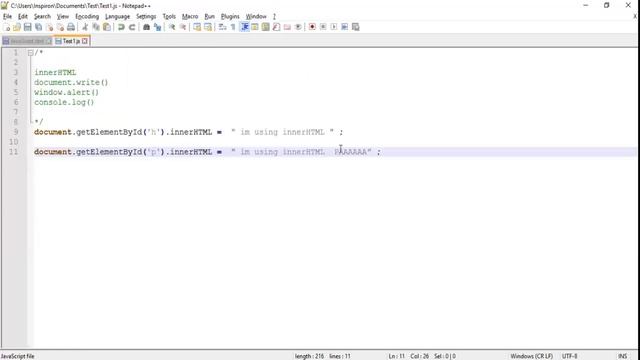Collapse the comment block fold marker on line 1
640x360 pixels.
click(31, 53)
